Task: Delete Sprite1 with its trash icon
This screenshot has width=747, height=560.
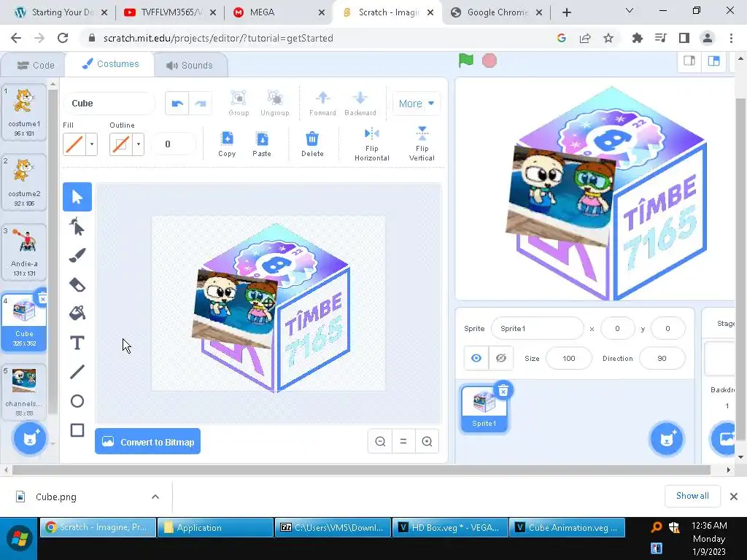Action: 503,391
